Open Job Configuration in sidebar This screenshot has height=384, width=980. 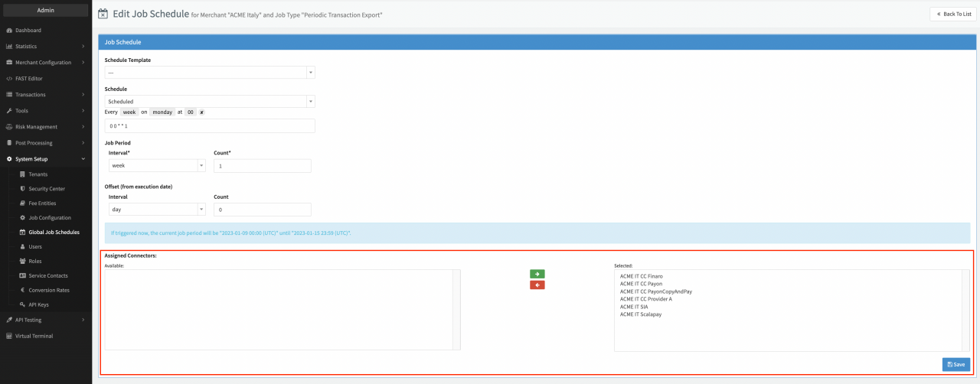[50, 217]
